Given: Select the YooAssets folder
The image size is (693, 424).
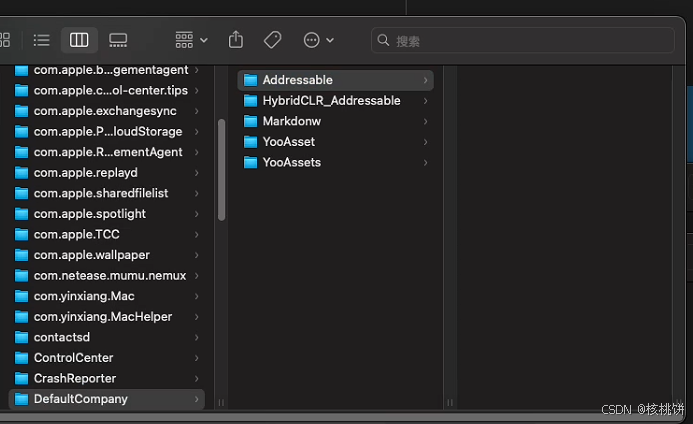Looking at the screenshot, I should pos(335,162).
